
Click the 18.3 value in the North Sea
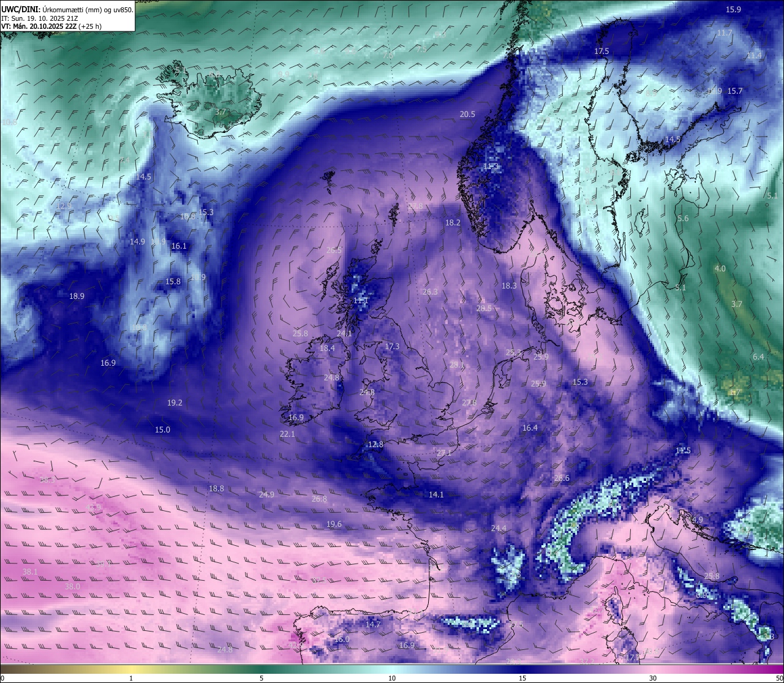coord(509,286)
